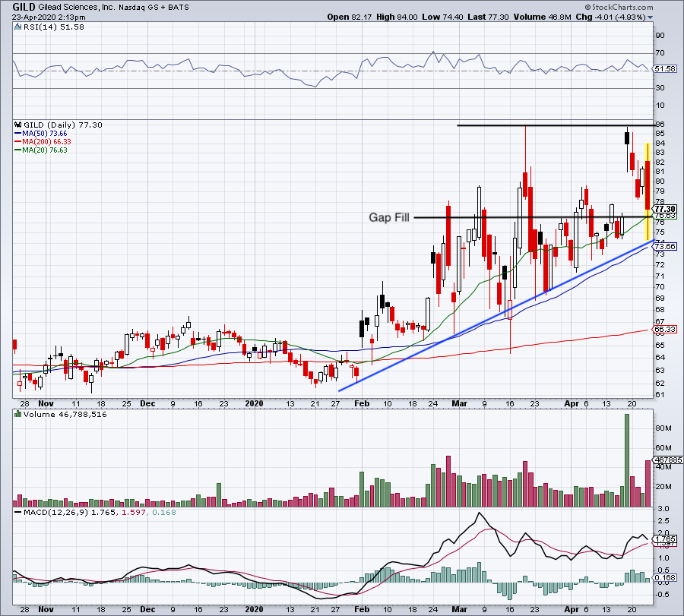Click the 73.66 MA(50) tag on the price axis
The width and height of the screenshot is (684, 616).
[x=666, y=247]
